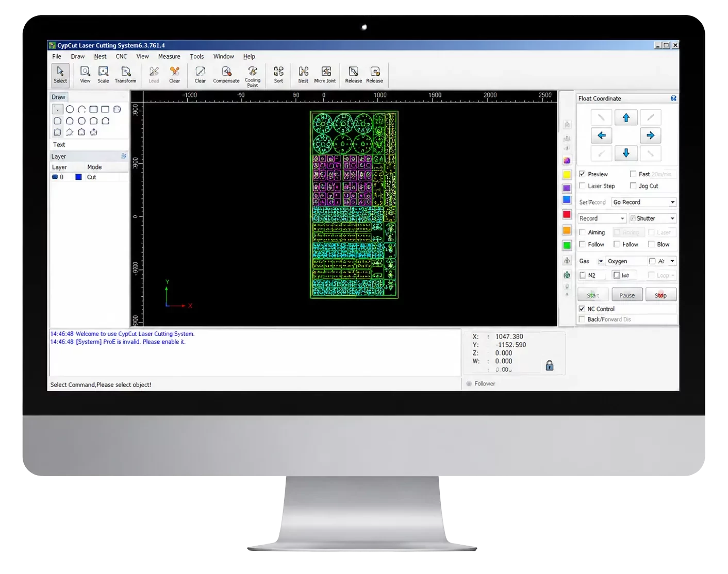728x574 pixels.
Task: Apply the Compensate tool
Action: click(x=226, y=74)
